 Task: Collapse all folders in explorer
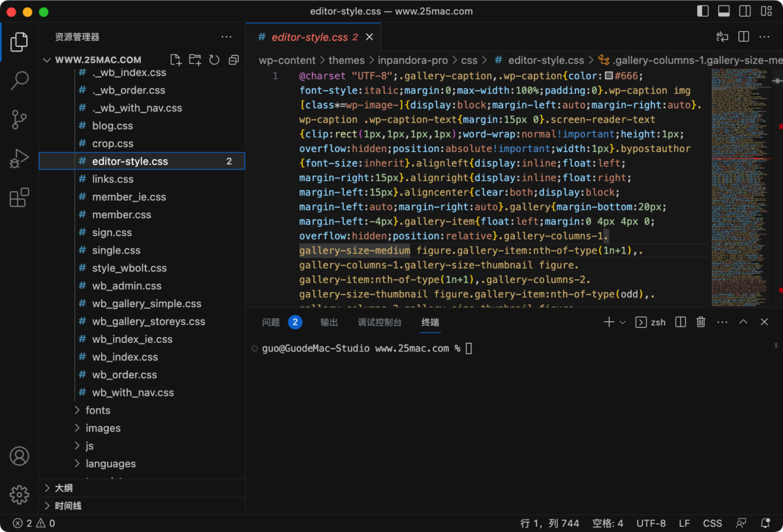click(x=234, y=60)
